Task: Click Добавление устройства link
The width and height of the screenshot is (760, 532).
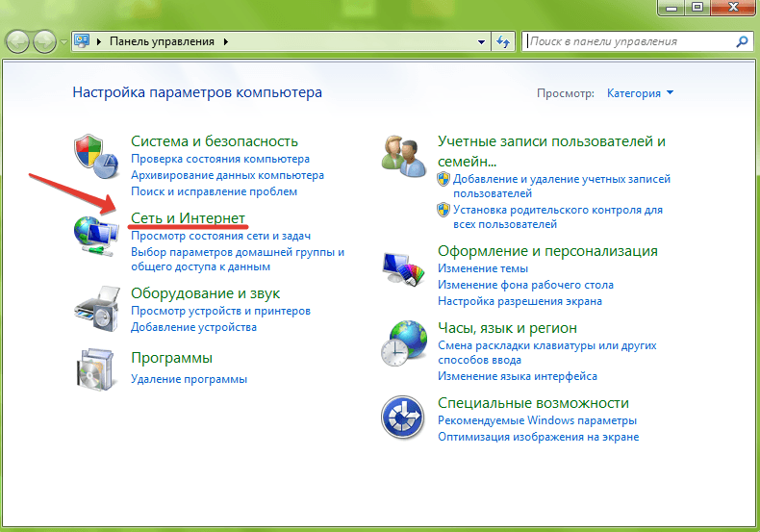Action: pyautogui.click(x=194, y=327)
